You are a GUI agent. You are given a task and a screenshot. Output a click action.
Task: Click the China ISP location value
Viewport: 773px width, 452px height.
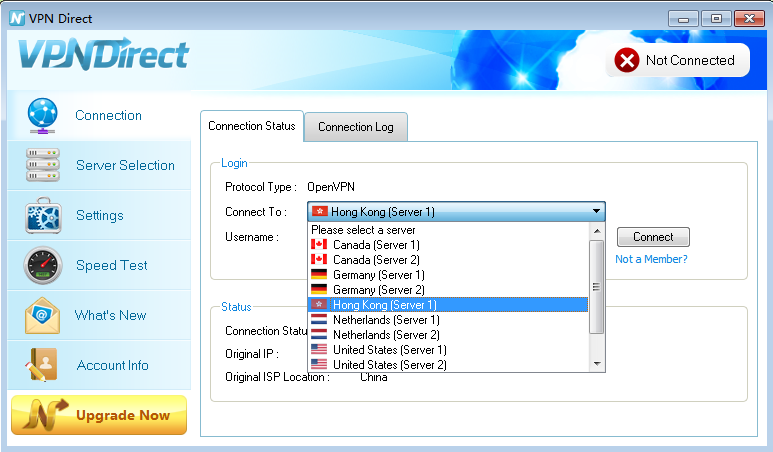(374, 377)
